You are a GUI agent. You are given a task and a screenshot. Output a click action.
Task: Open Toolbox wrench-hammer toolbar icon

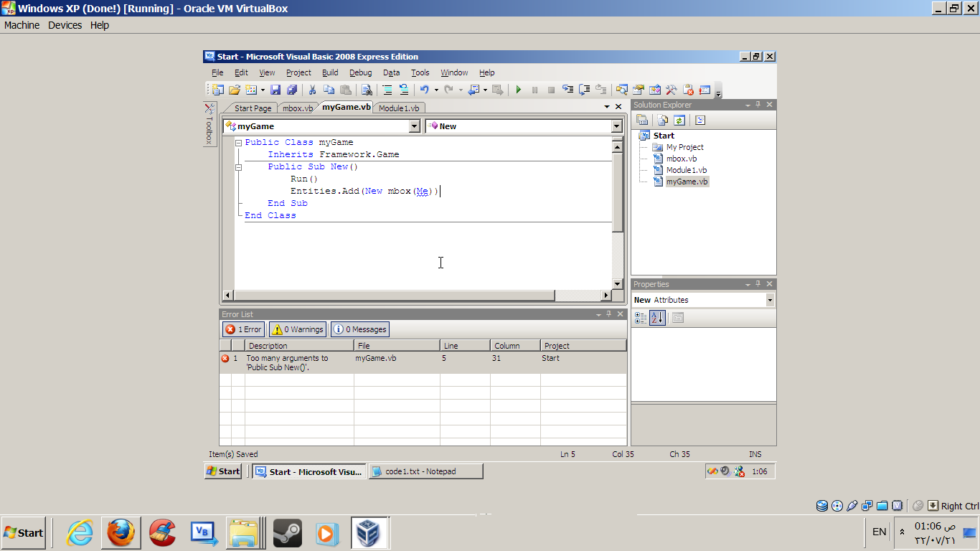click(x=672, y=90)
